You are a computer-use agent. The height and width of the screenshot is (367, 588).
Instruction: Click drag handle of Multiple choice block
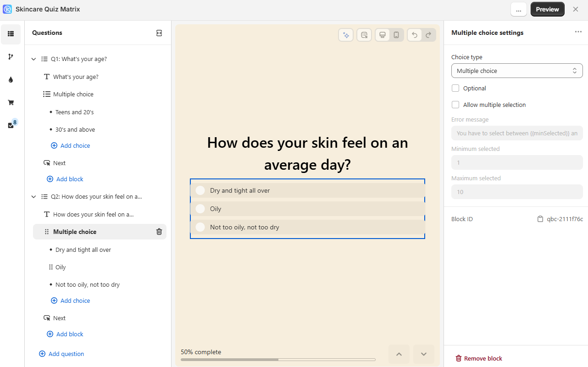pyautogui.click(x=46, y=232)
